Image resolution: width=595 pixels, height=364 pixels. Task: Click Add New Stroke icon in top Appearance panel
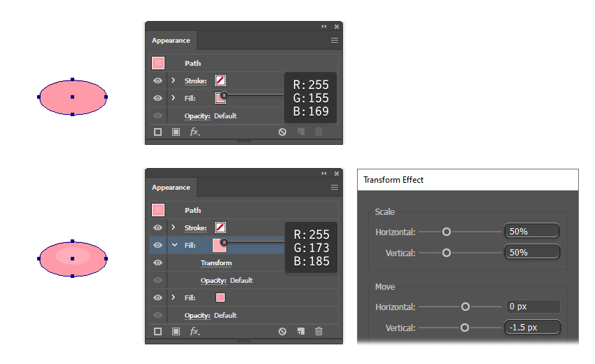(x=157, y=132)
